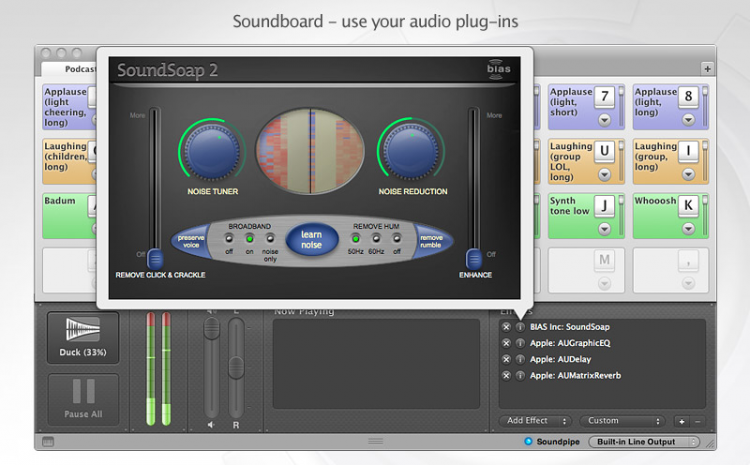Show info for Apple: AUMatrixReverb effect
This screenshot has height=465, width=750.
519,375
